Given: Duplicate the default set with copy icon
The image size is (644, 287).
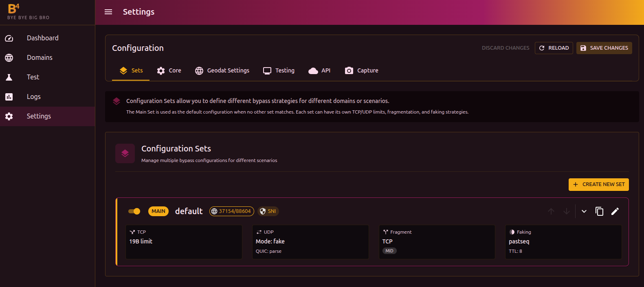Looking at the screenshot, I should [599, 211].
